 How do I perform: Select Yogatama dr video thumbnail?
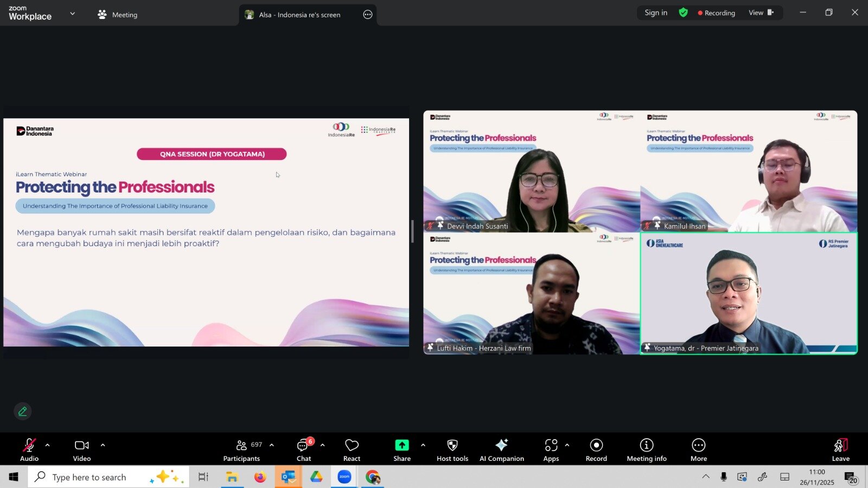click(749, 293)
